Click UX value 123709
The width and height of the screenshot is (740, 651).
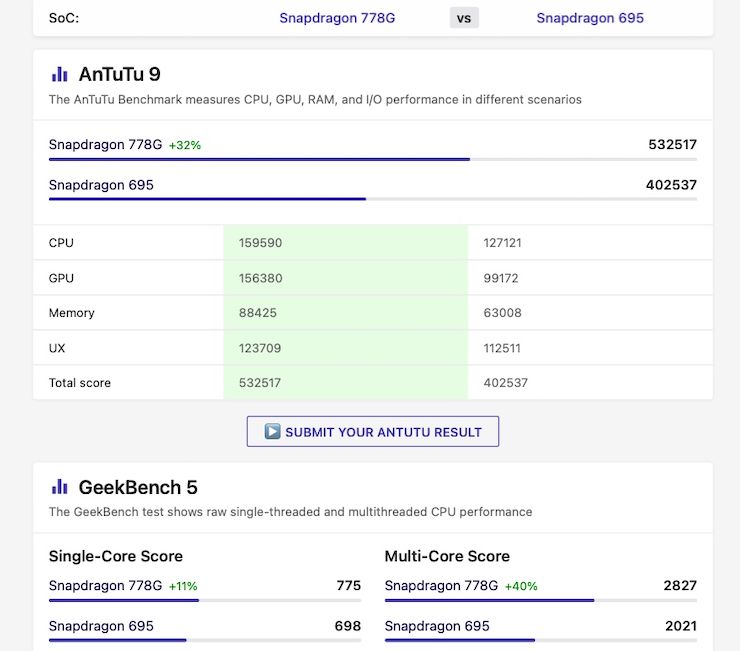(260, 348)
